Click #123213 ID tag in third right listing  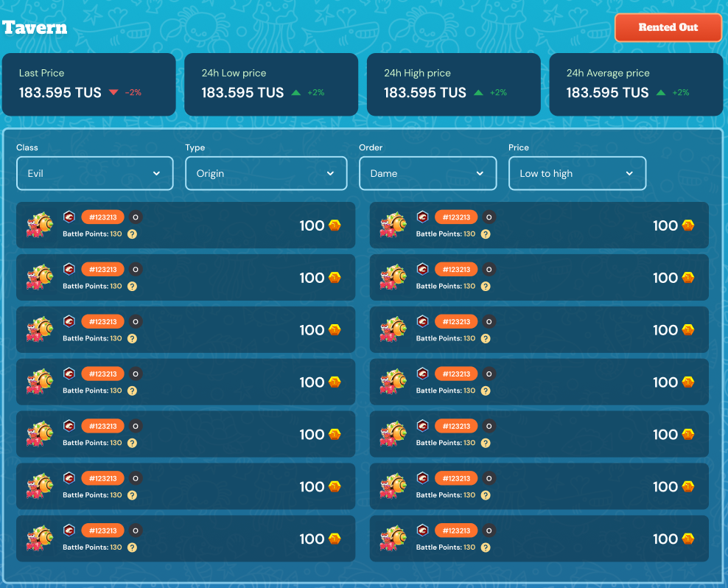point(456,321)
